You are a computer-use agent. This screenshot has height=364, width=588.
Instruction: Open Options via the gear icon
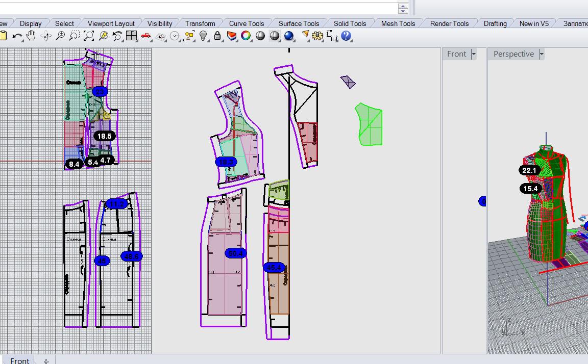[318, 36]
